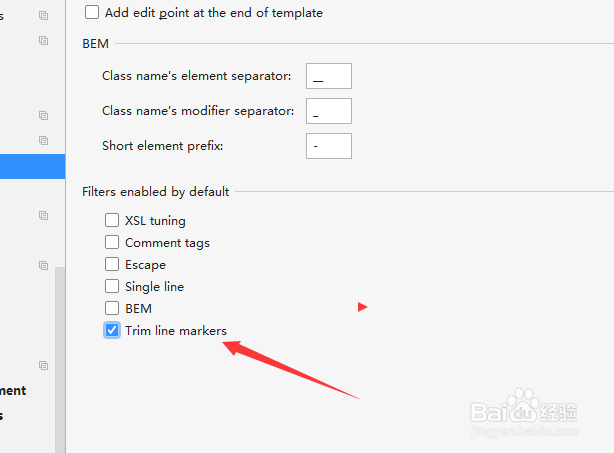Enable the XSL tuning filter
This screenshot has height=453, width=614.
coord(112,220)
